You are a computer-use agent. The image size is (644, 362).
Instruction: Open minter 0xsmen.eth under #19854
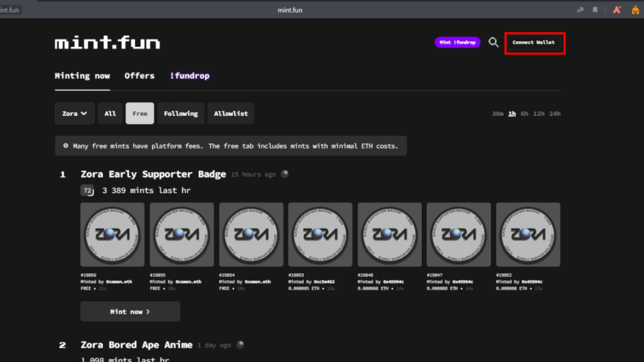258,282
